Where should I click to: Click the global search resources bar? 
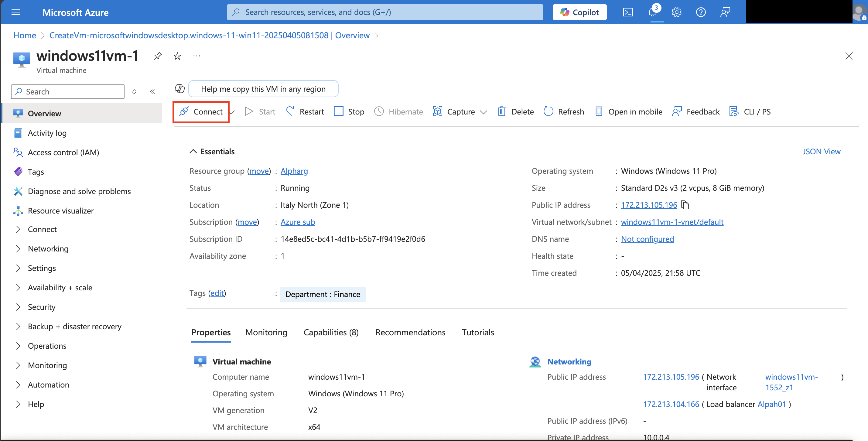pos(385,12)
